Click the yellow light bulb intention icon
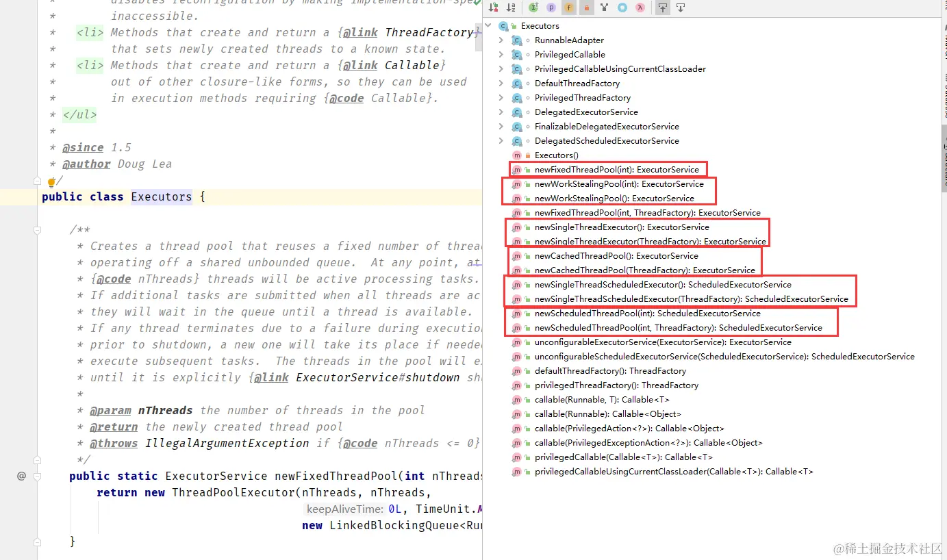Viewport: 947px width, 560px height. point(51,182)
